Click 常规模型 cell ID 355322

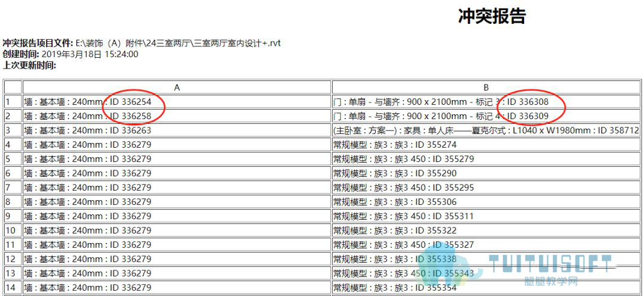486,230
